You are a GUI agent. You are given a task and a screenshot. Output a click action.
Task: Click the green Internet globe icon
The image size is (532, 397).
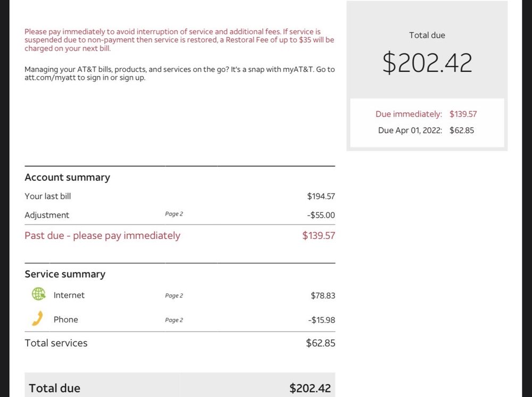point(38,294)
